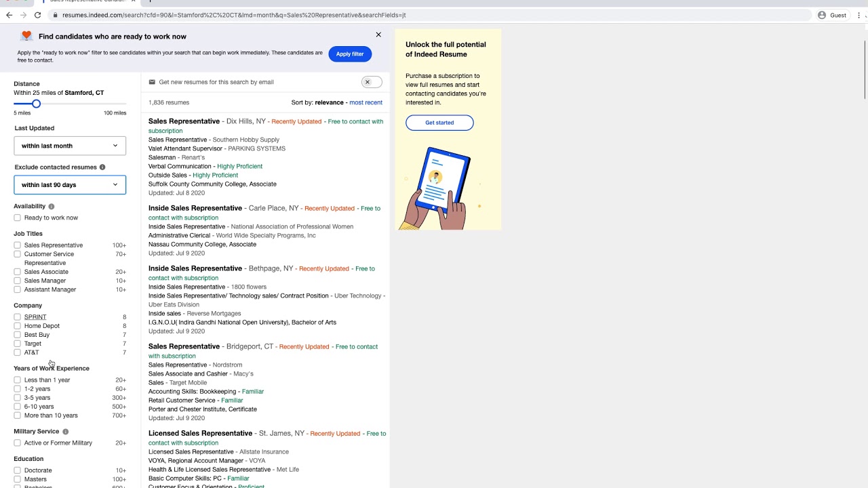
Task: Click 'Suffolk County Community College, Associate' text
Action: tap(212, 184)
